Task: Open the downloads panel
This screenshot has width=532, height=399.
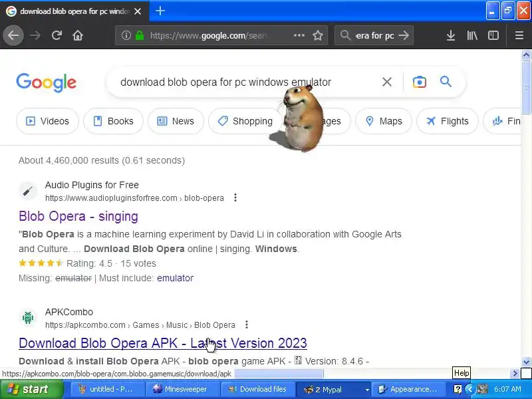Action: pyautogui.click(x=451, y=35)
